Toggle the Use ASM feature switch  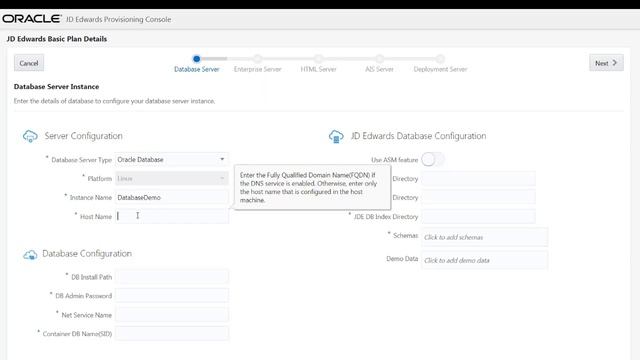tap(433, 159)
